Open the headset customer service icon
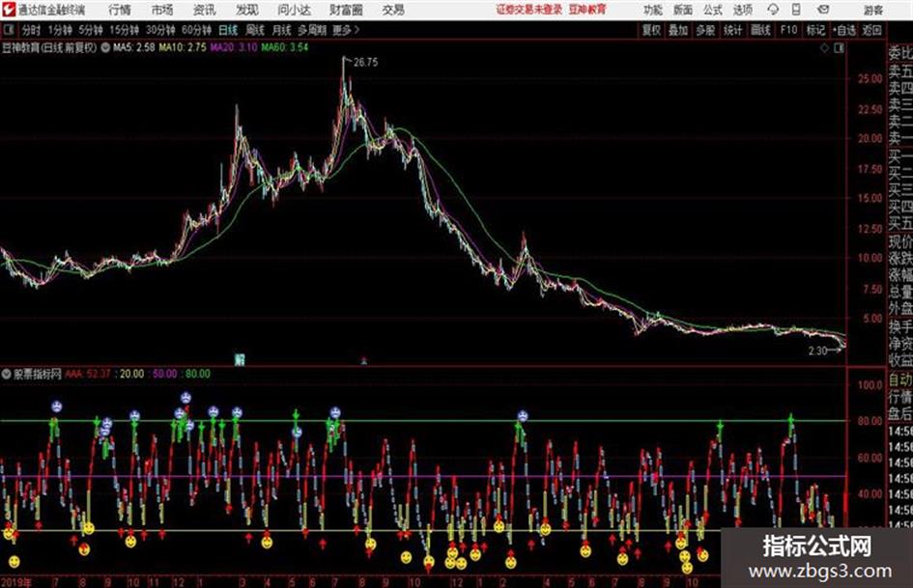Viewport: 913px width, 588px height. pyautogui.click(x=773, y=10)
